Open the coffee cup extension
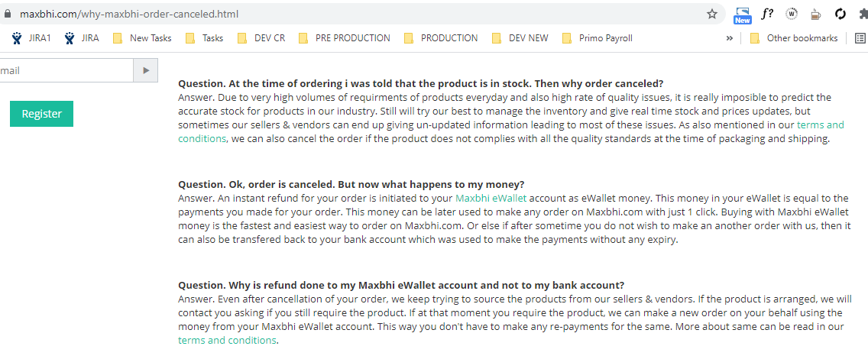 [816, 14]
